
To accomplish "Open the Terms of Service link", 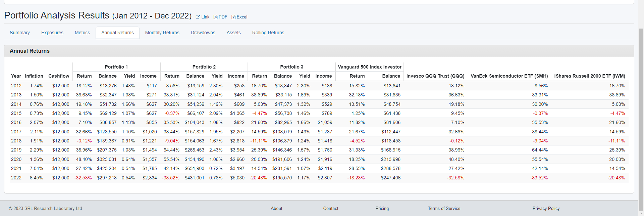I will tap(444, 208).
